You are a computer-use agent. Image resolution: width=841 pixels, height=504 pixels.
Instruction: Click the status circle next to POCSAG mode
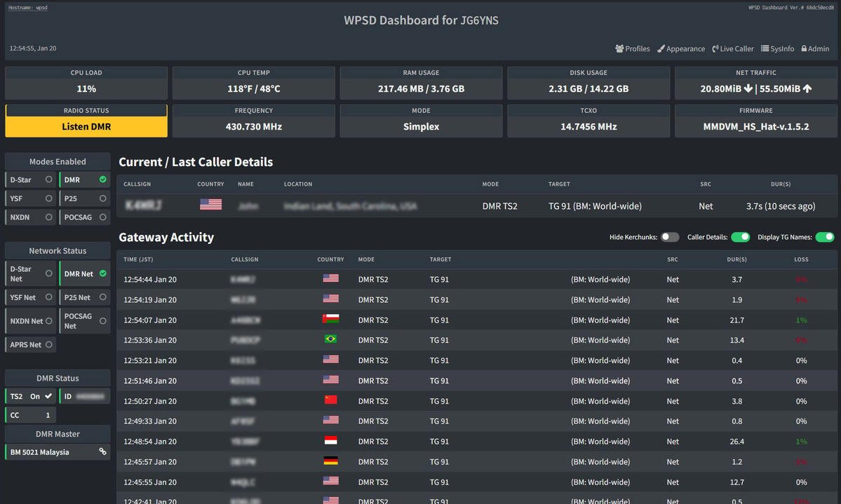click(x=102, y=217)
